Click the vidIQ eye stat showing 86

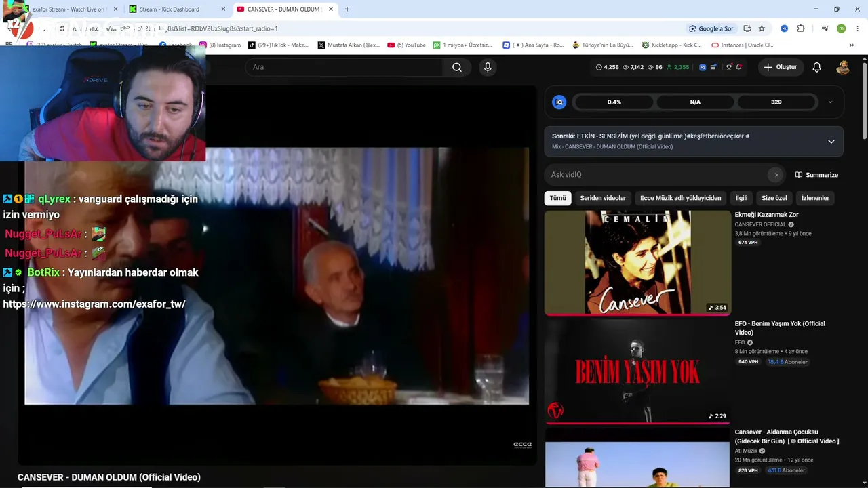(x=655, y=67)
